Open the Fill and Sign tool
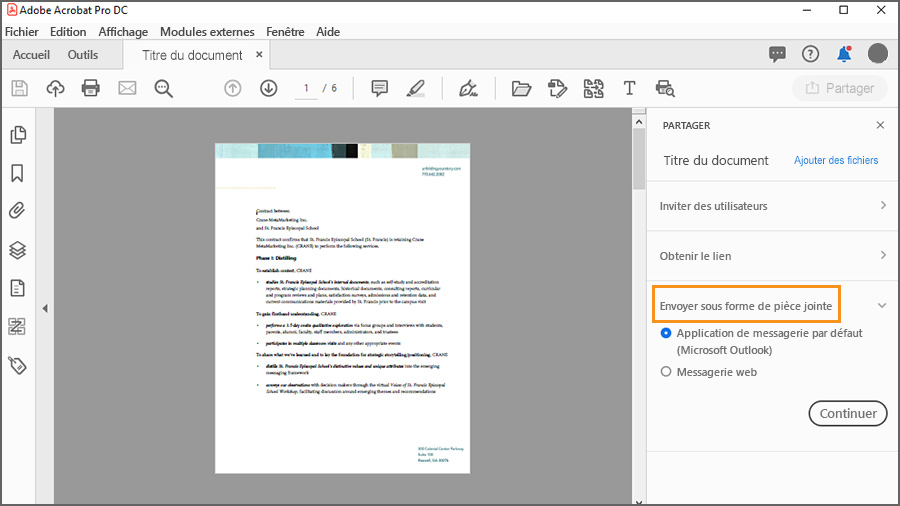 (x=468, y=88)
